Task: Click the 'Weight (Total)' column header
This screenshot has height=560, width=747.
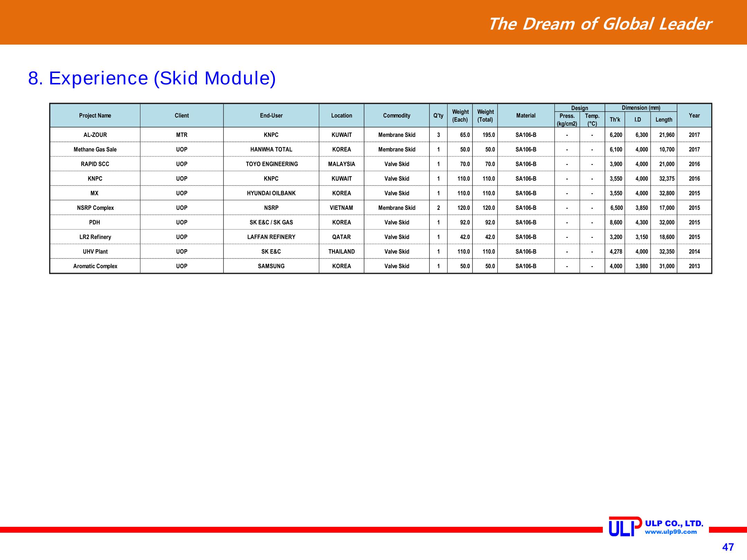Action: coord(485,115)
